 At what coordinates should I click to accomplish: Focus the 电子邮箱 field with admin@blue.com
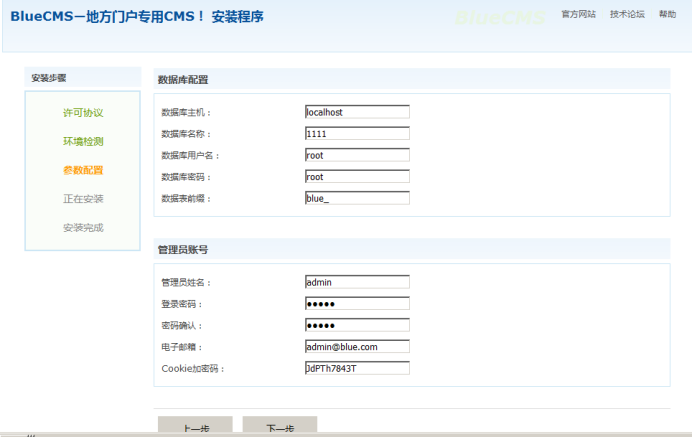click(x=357, y=347)
